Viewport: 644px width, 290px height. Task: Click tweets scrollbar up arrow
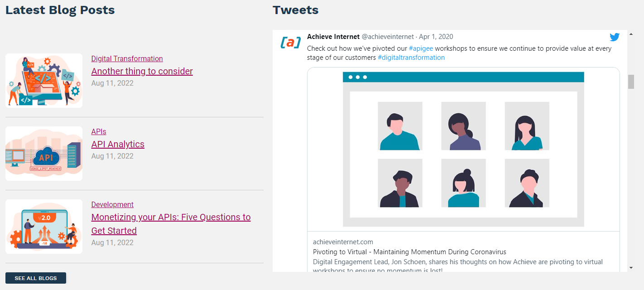pyautogui.click(x=631, y=34)
